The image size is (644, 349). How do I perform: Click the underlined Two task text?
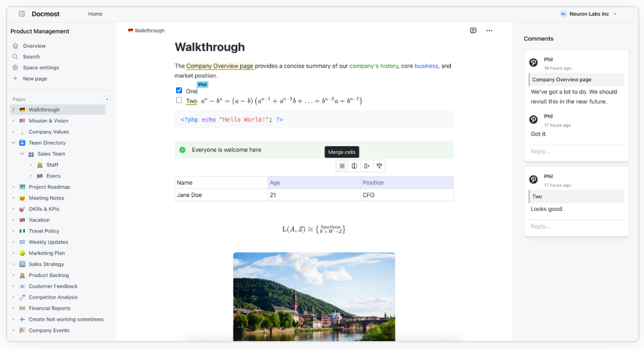click(191, 101)
